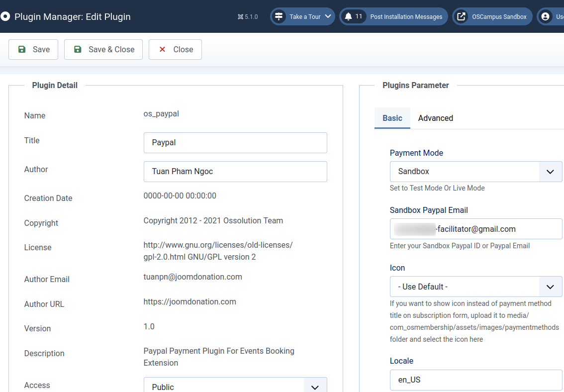Click the Payment Mode label
Viewport: 564px width, 392px height.
[416, 153]
